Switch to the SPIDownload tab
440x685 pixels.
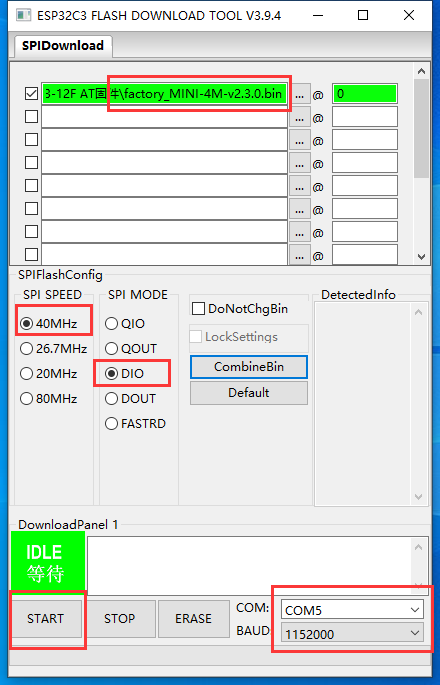tap(63, 45)
